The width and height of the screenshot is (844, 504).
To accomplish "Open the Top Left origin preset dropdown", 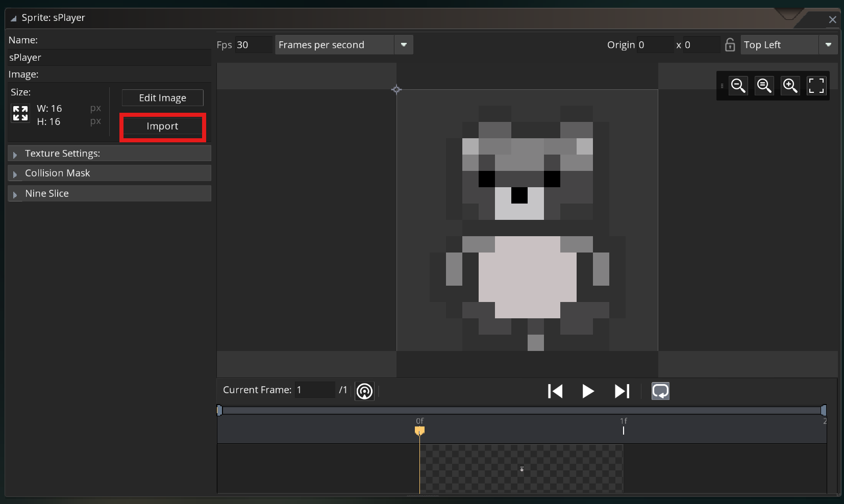I will click(x=828, y=45).
